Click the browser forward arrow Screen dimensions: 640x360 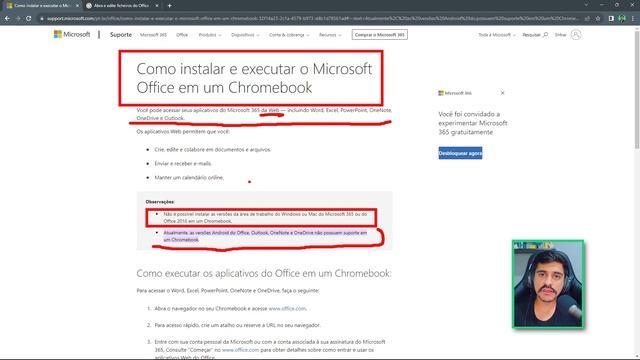click(x=18, y=18)
